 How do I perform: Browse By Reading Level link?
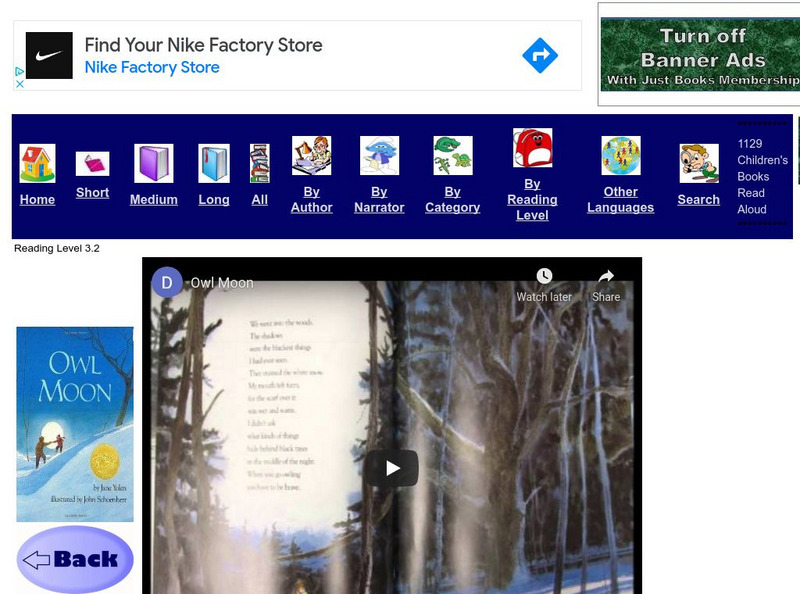pos(532,200)
